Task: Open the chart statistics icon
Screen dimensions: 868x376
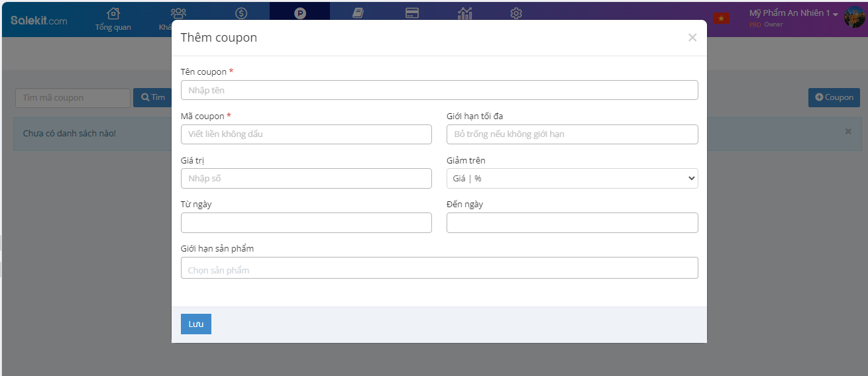Action: [x=465, y=13]
